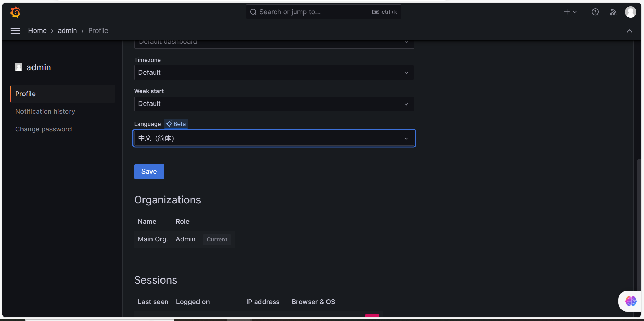
Task: Click the Organizations heading
Action: coord(167,200)
